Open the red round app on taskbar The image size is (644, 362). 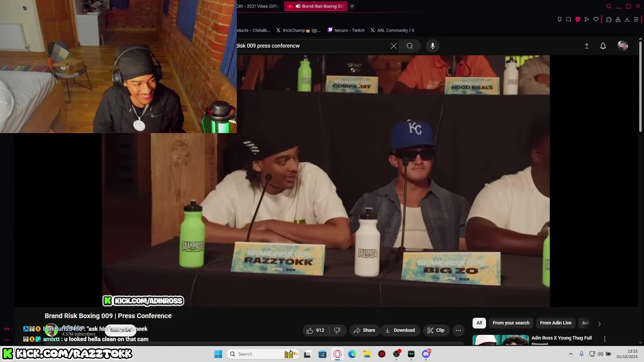pos(382,354)
